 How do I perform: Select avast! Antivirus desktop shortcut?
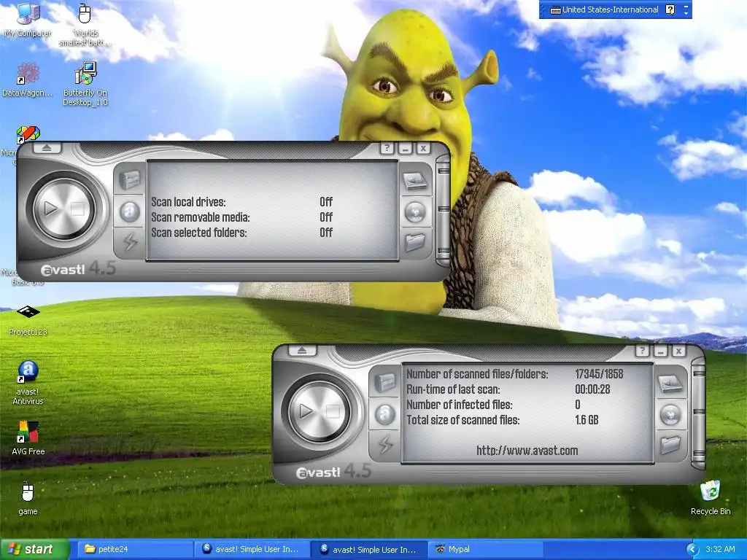[28, 384]
